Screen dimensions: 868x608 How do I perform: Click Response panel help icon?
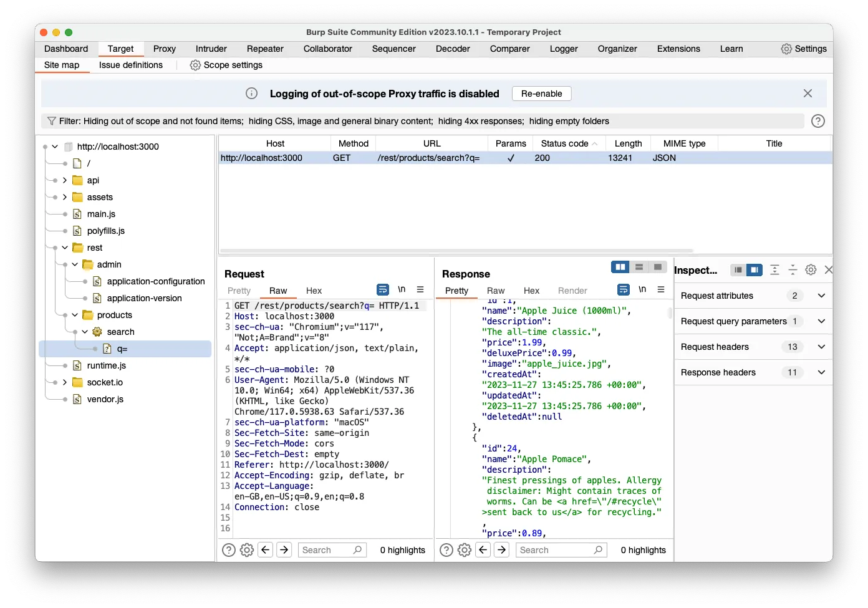pyautogui.click(x=446, y=550)
